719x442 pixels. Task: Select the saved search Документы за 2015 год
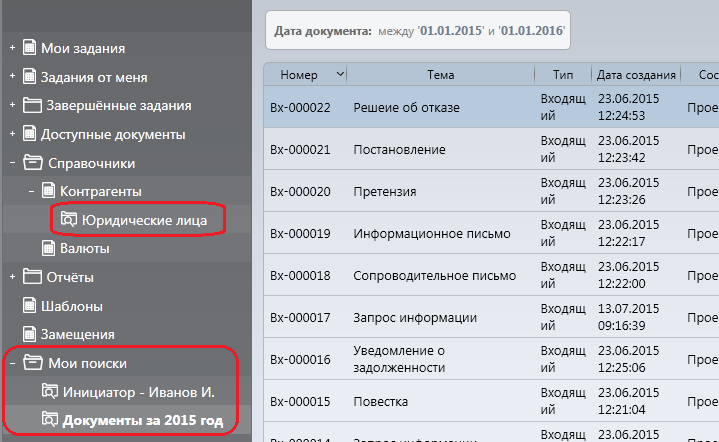[142, 420]
